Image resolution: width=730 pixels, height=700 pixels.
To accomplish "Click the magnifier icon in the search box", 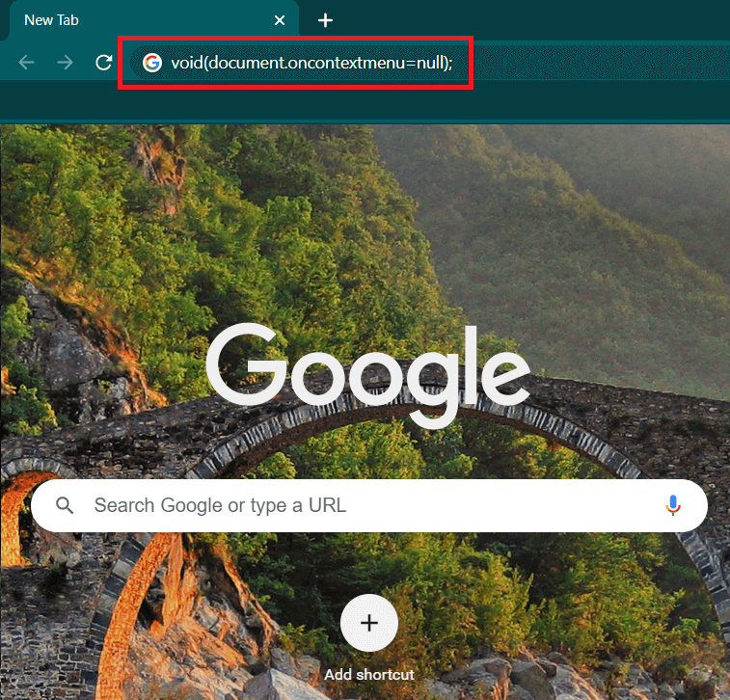I will pyautogui.click(x=65, y=505).
